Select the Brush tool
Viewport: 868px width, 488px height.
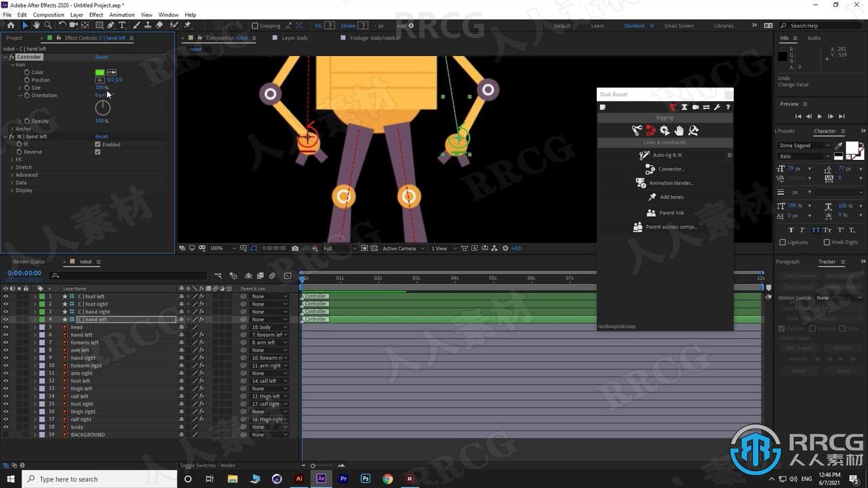click(x=136, y=25)
